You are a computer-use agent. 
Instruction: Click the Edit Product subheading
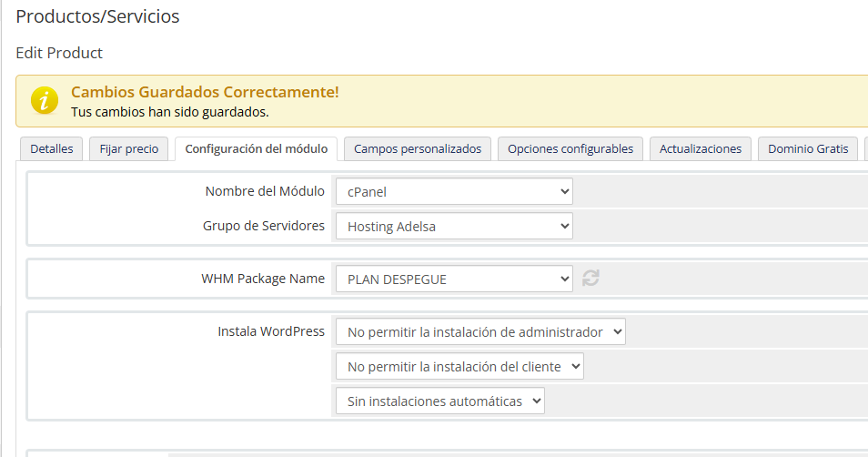click(59, 53)
